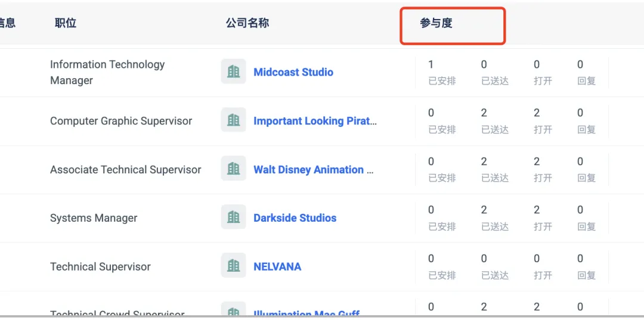Open the Walt Disney Animation company link

(x=313, y=170)
